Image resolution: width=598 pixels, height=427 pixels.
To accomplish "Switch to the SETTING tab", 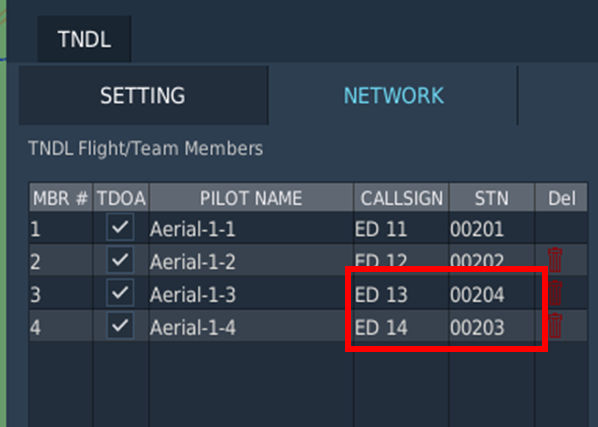I will pyautogui.click(x=143, y=95).
